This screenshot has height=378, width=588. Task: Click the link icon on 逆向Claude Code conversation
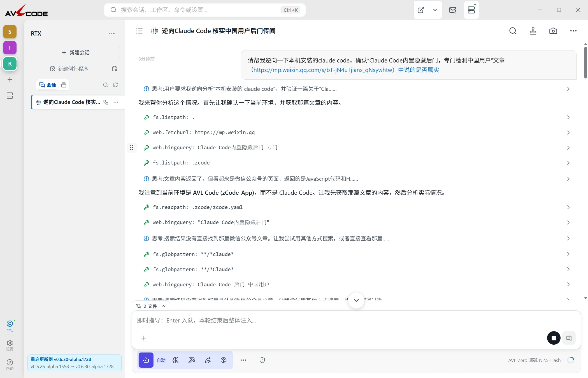[106, 102]
